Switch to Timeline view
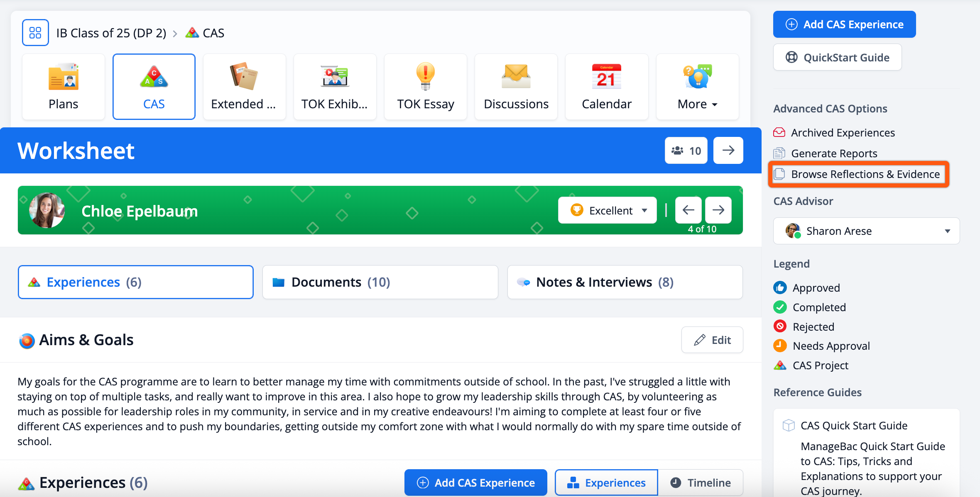This screenshot has height=497, width=980. click(x=701, y=482)
